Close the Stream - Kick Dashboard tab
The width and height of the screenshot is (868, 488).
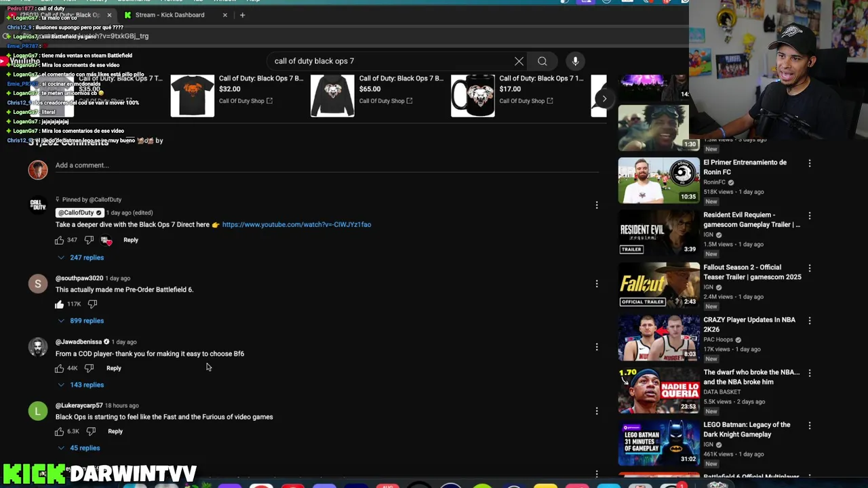point(225,15)
